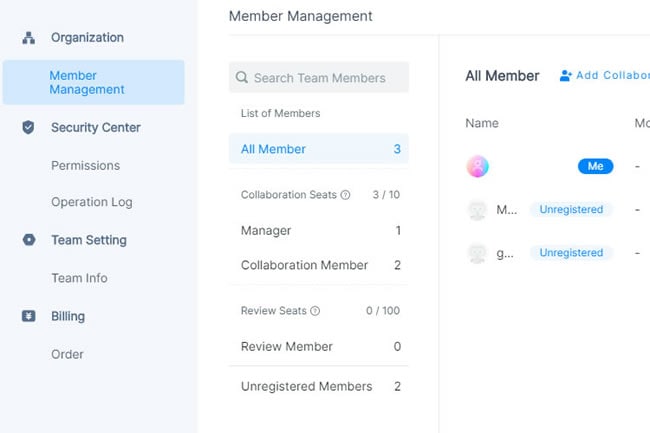Click the List of Members heading
Screen dimensions: 650x433
[280, 113]
